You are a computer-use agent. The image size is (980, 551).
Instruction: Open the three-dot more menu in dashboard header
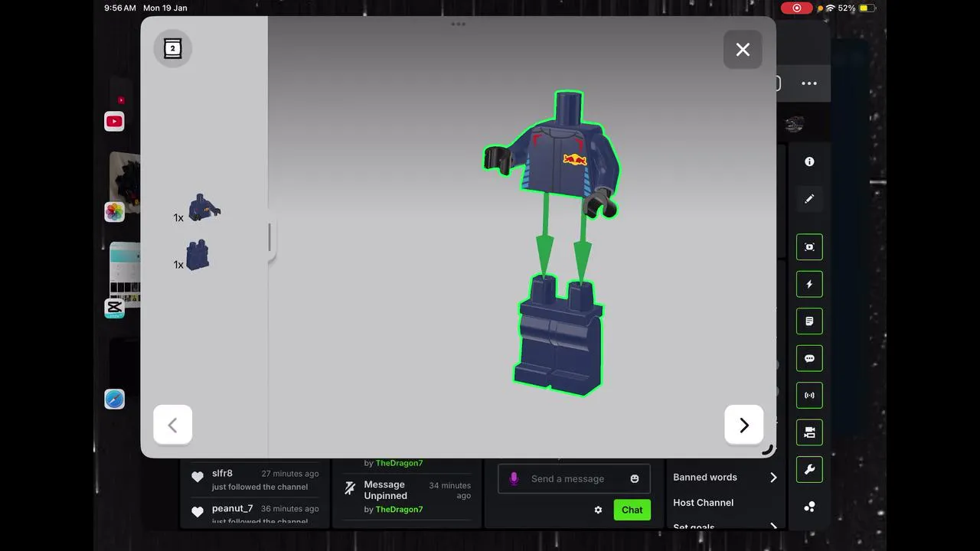pos(809,83)
